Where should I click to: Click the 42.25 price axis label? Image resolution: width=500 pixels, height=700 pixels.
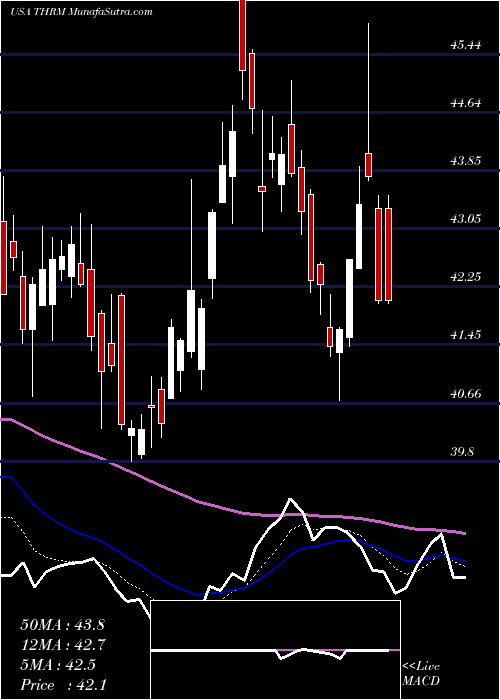tap(466, 277)
